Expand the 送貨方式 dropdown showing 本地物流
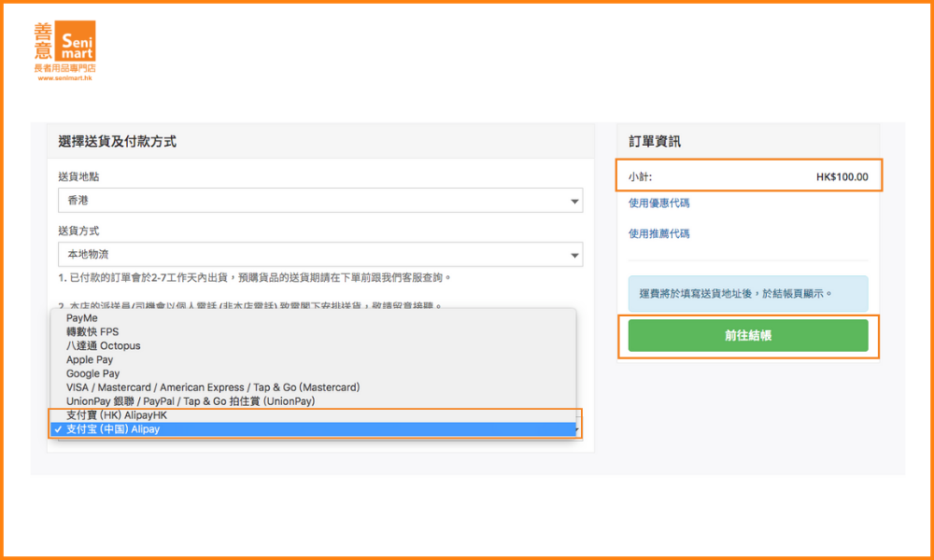The width and height of the screenshot is (934, 560). (x=319, y=255)
